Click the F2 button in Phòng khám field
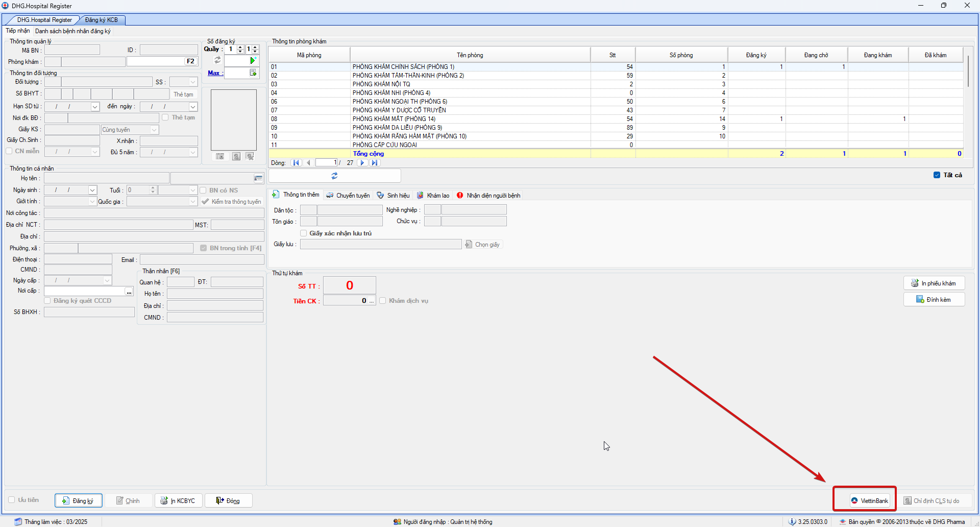Image resolution: width=980 pixels, height=527 pixels. (191, 61)
